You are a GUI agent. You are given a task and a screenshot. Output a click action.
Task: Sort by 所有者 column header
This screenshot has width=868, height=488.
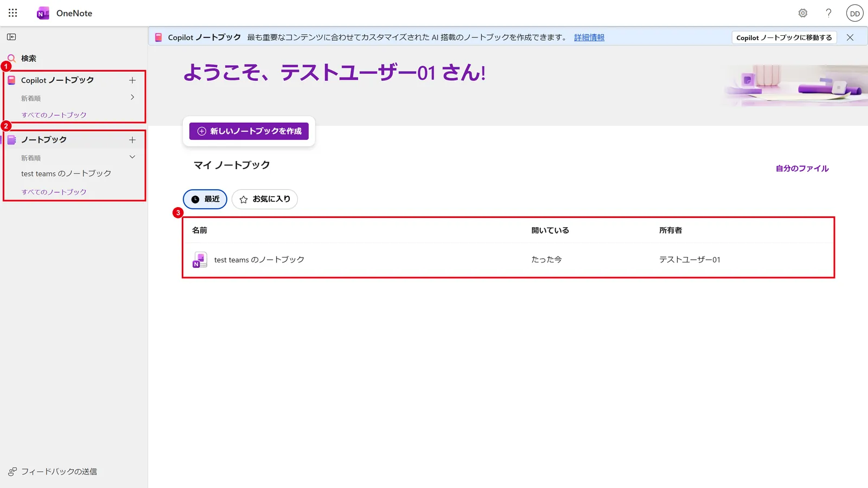click(x=671, y=230)
